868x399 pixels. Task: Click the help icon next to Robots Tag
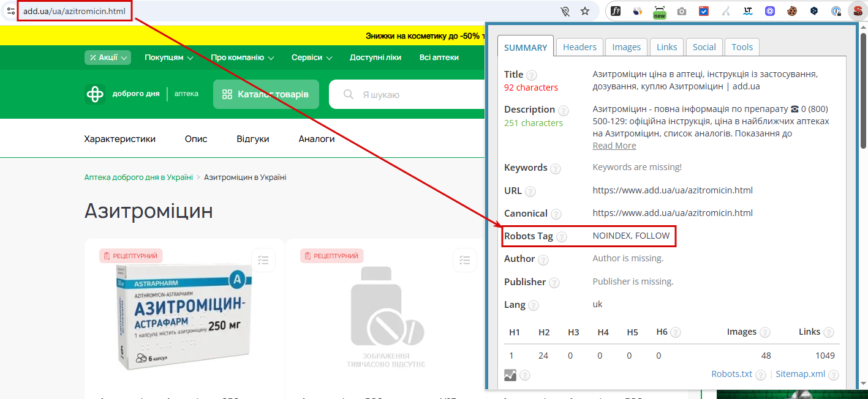562,237
